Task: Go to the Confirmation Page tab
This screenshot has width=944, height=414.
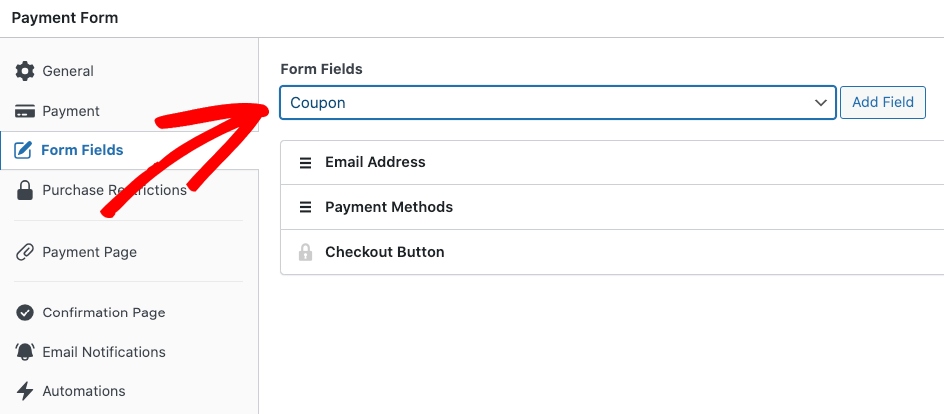Action: click(x=104, y=313)
